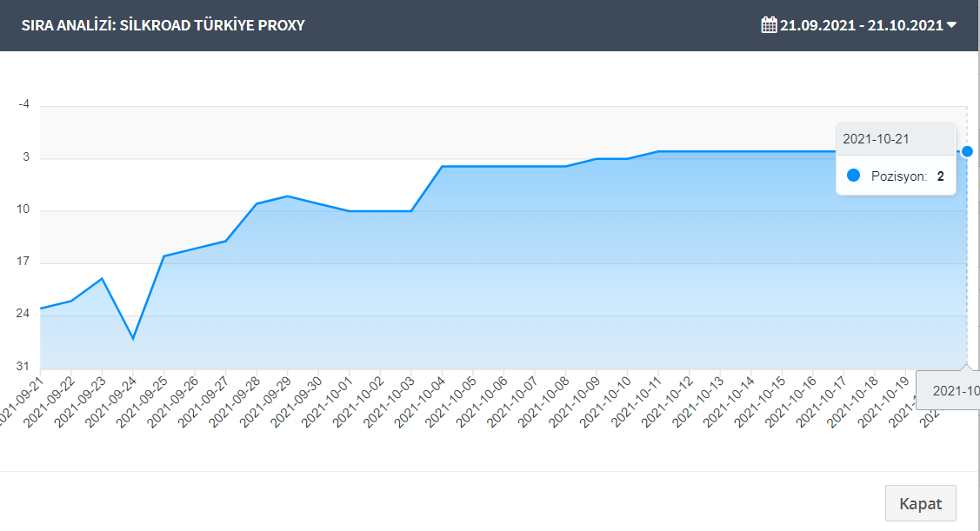Screen dimensions: 980x531
Task: Click the x-axis label 2021-10-02
Action: [x=357, y=401]
